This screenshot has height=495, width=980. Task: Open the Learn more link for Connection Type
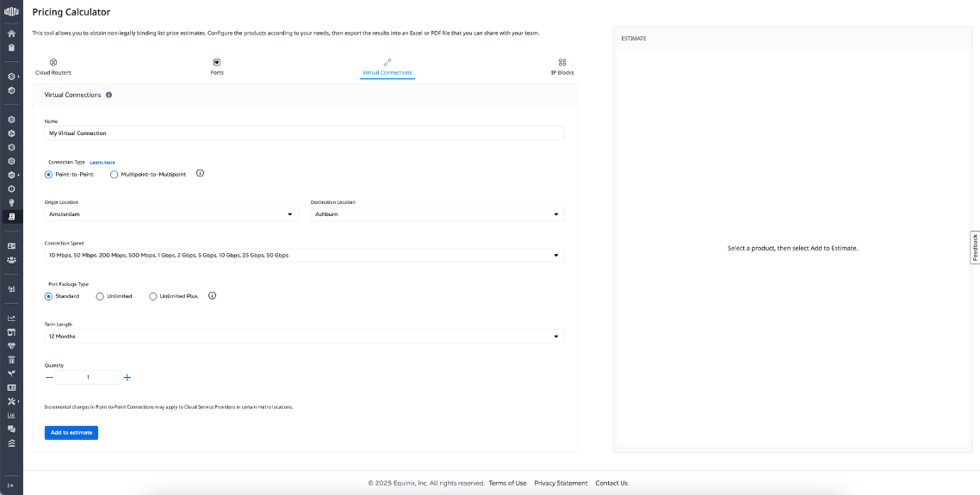click(102, 162)
